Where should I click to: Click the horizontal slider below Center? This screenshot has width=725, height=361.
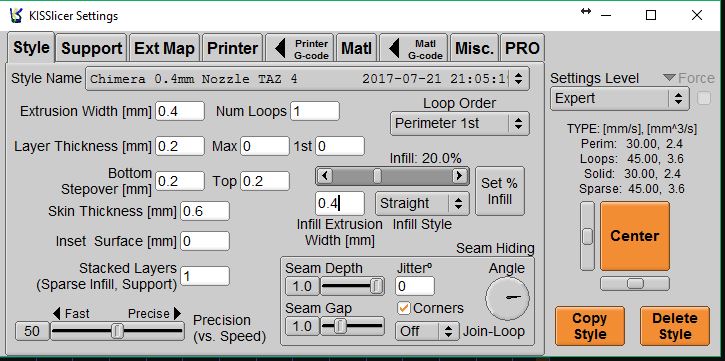click(x=635, y=283)
